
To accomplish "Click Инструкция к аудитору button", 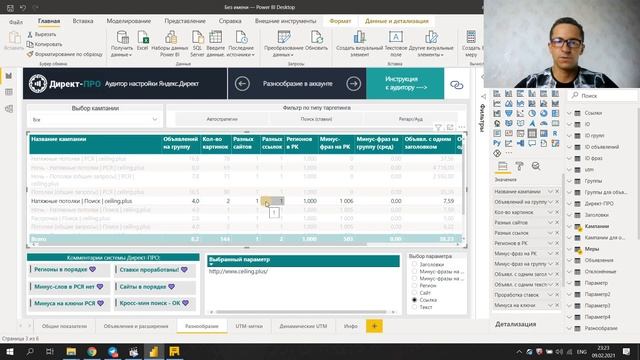I will (405, 83).
